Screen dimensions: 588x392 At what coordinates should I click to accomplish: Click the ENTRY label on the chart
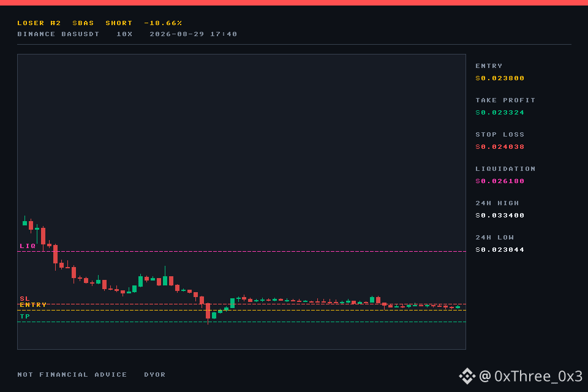point(33,304)
